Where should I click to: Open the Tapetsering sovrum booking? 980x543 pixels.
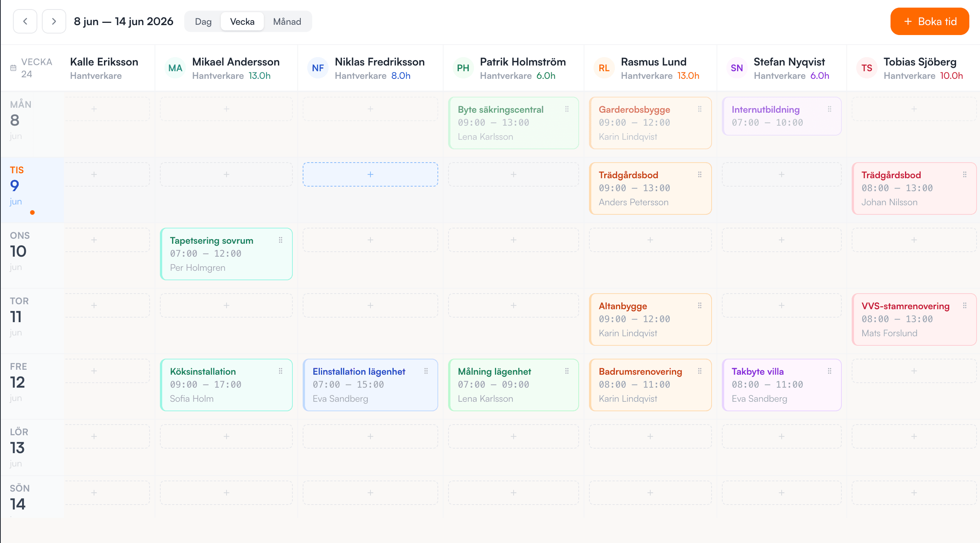pos(227,254)
